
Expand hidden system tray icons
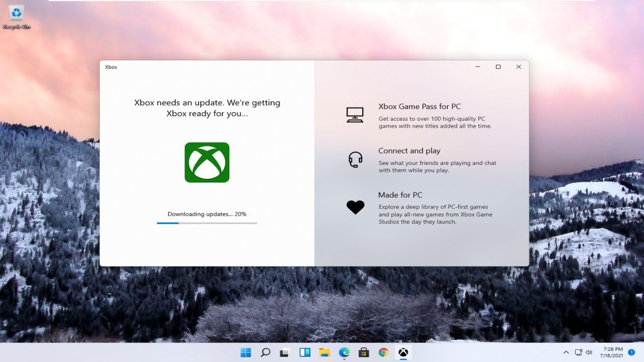[x=566, y=352]
